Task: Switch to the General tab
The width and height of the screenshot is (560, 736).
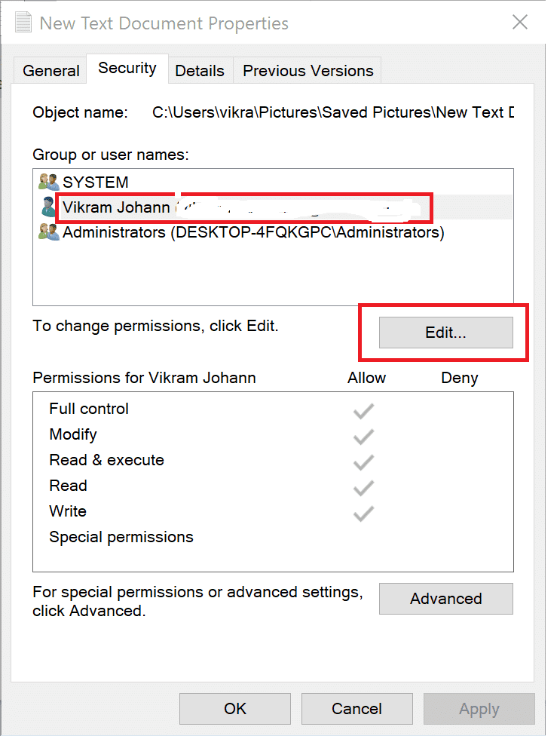Action: 50,70
